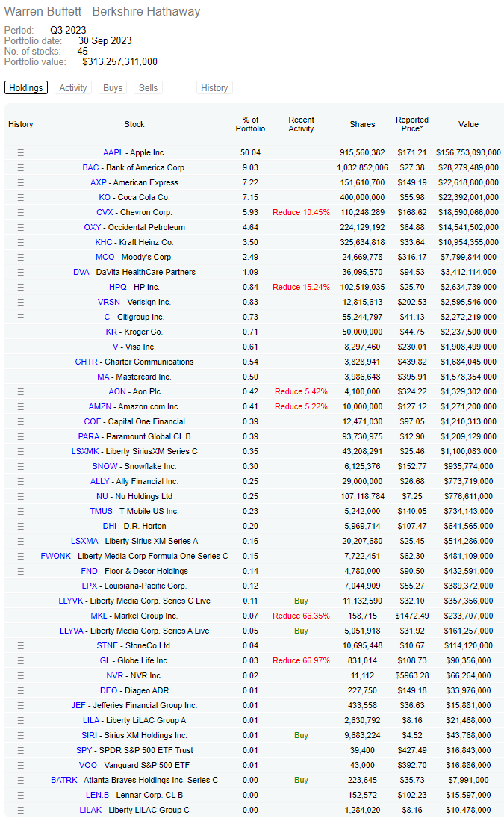Screen dimensions: 504x830
Task: Open history icon for Markel Group row
Action: pyautogui.click(x=21, y=616)
